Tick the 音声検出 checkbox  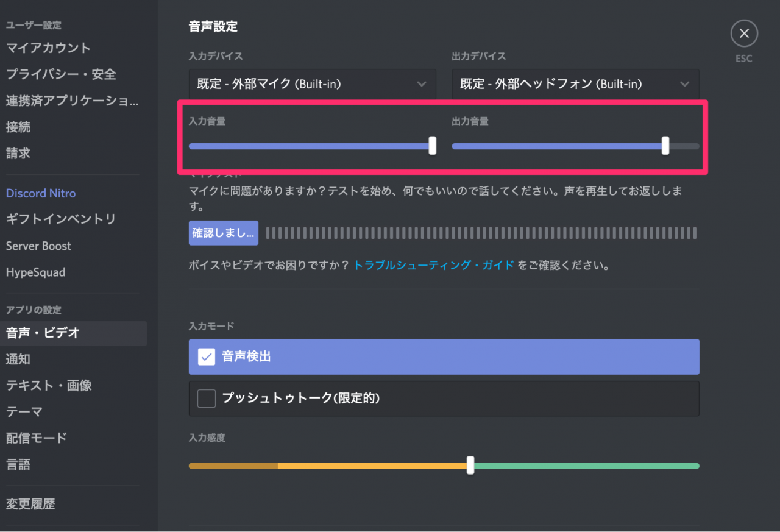point(207,356)
